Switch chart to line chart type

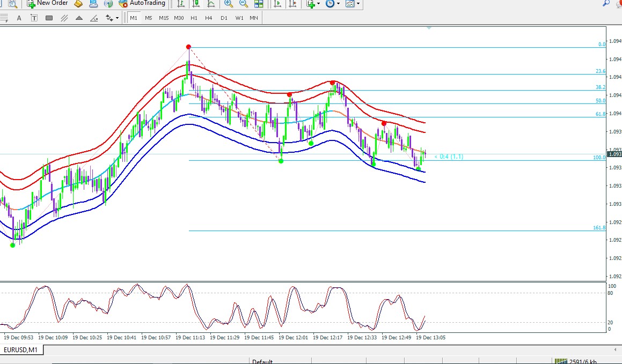coord(211,4)
